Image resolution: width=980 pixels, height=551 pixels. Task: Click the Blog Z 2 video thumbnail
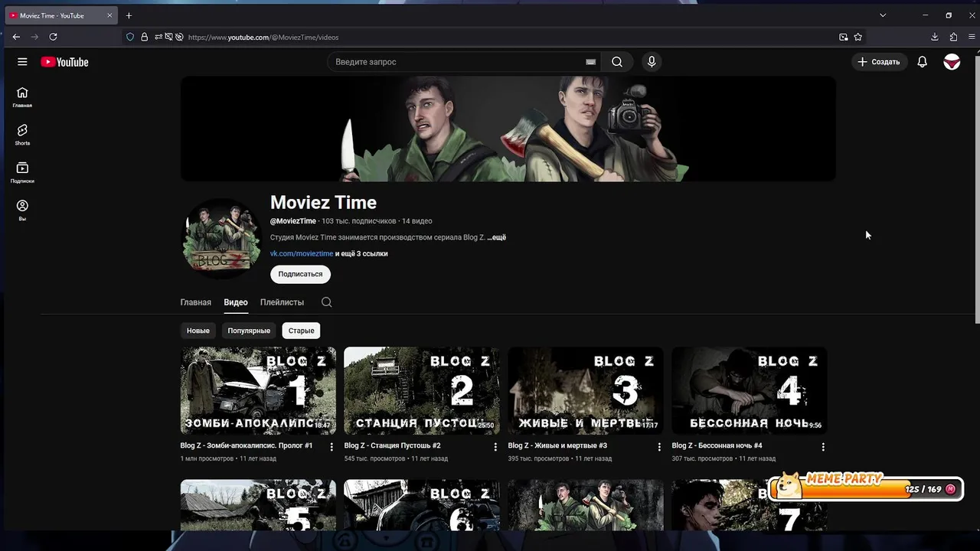click(422, 390)
